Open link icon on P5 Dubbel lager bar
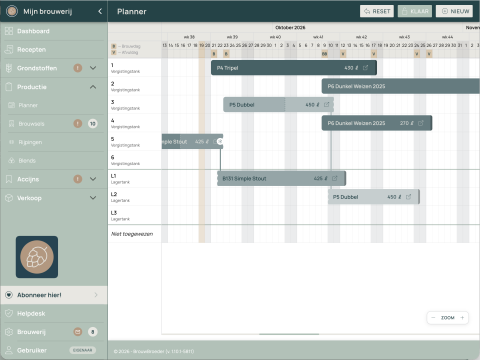Screen dimensions: 480x360 [408, 197]
